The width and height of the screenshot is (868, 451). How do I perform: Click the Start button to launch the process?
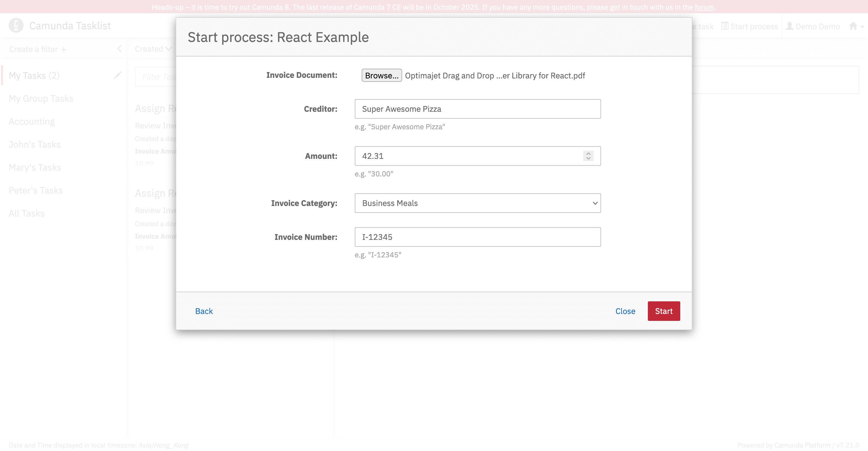[663, 311]
